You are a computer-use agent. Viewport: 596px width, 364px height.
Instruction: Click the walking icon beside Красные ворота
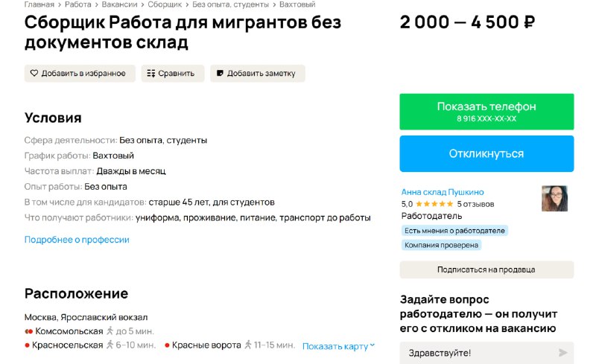pos(248,345)
